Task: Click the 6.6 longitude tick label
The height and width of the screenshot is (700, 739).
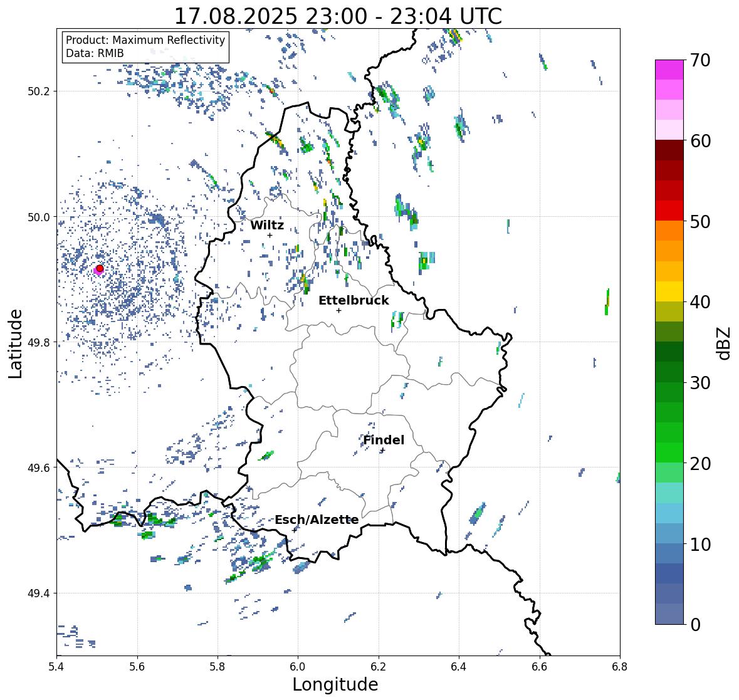Action: click(540, 666)
